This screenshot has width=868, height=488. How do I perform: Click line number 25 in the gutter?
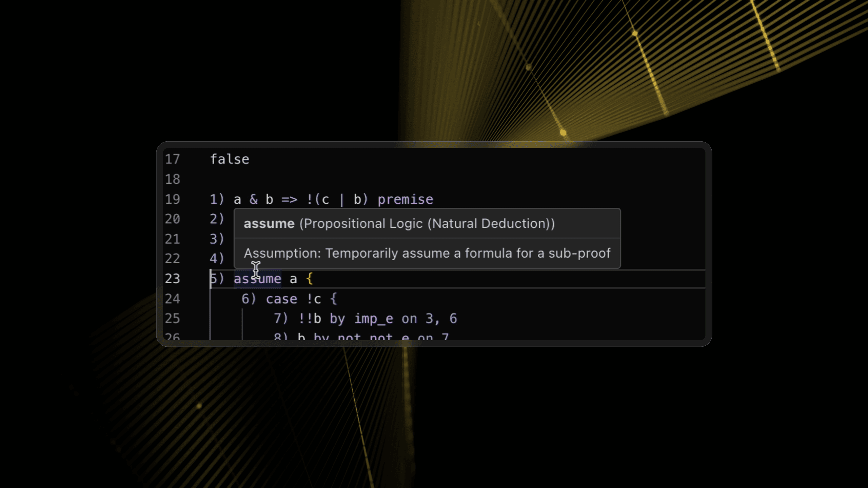click(172, 319)
